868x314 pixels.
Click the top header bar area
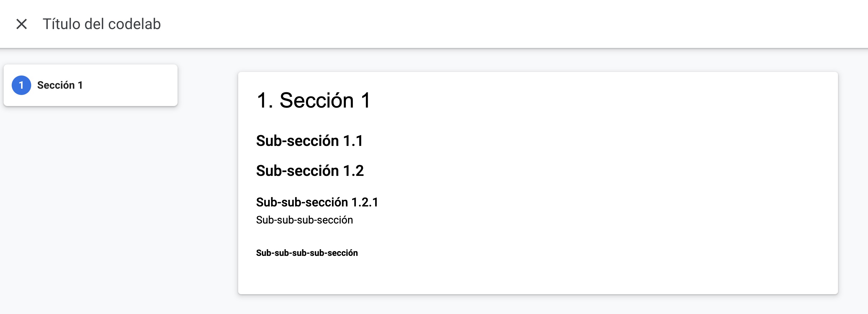click(434, 24)
